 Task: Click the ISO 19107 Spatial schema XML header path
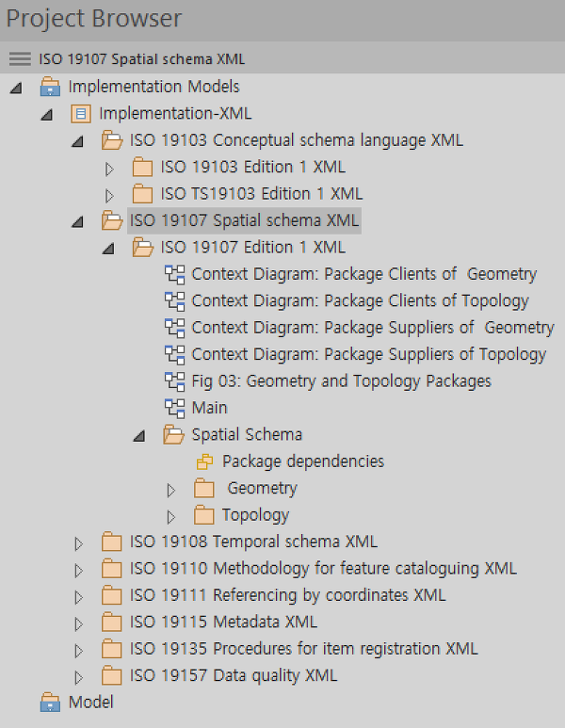(x=141, y=59)
